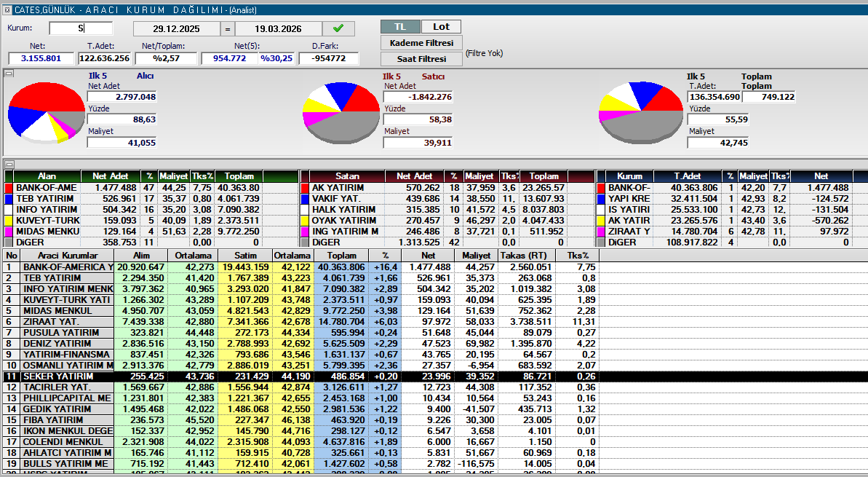Click the Net(5) percentage field %30,25
This screenshot has width=868, height=477.
[x=276, y=58]
